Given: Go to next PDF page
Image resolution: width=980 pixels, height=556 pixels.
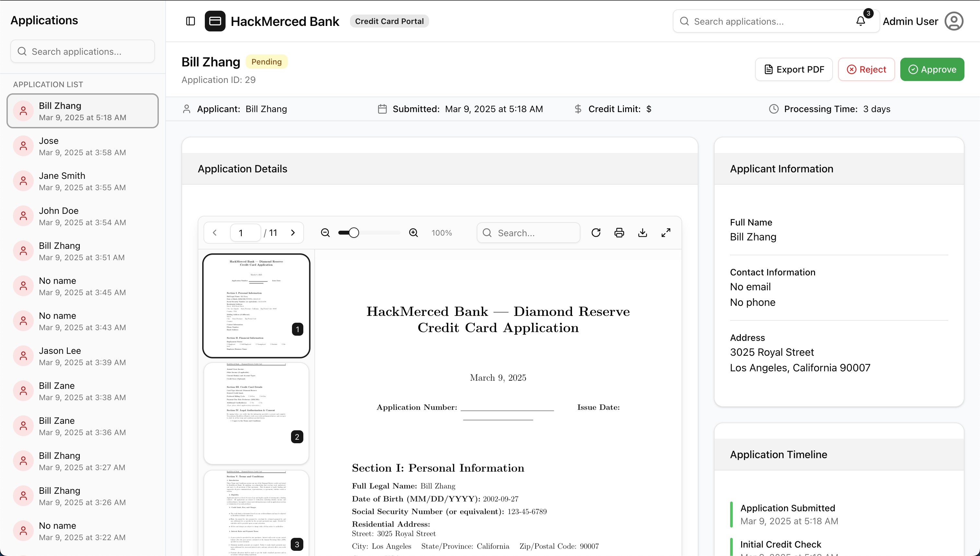Looking at the screenshot, I should pos(293,233).
